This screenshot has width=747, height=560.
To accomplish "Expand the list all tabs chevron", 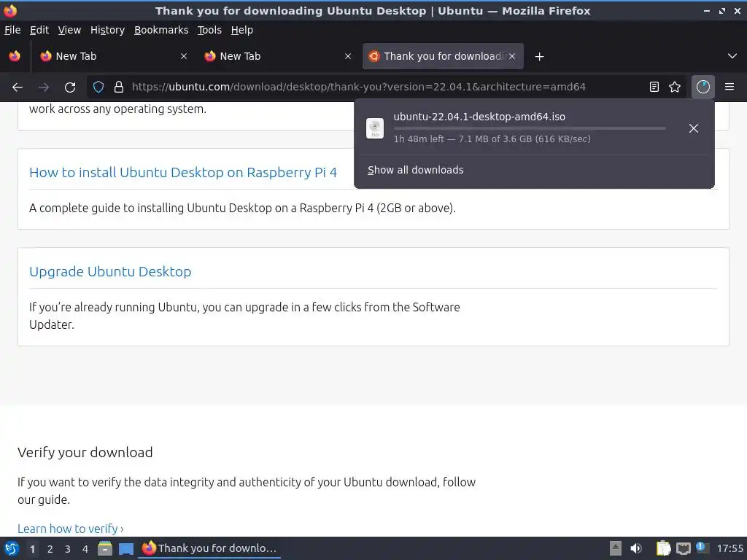I will tap(732, 56).
